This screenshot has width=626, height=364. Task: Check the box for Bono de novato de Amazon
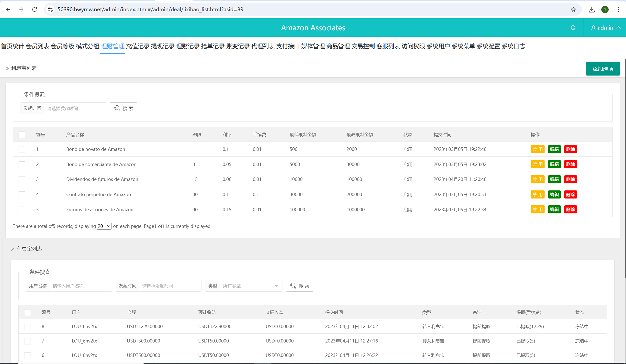coord(22,149)
